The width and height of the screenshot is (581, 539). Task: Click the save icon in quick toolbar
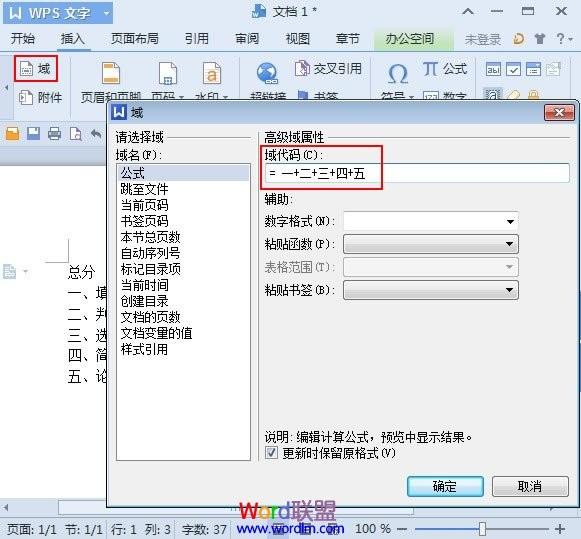[33, 133]
